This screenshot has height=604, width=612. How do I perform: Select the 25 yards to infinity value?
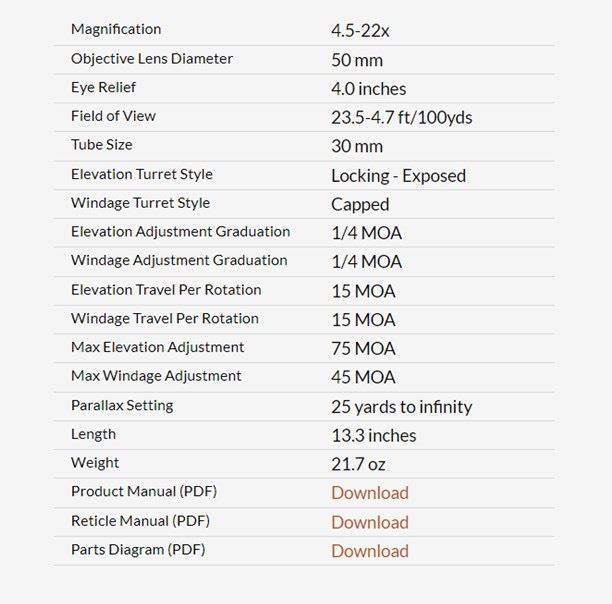(401, 407)
